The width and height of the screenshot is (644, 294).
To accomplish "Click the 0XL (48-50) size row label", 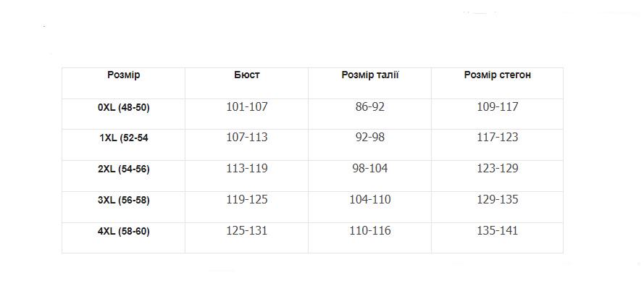I will (x=123, y=107).
